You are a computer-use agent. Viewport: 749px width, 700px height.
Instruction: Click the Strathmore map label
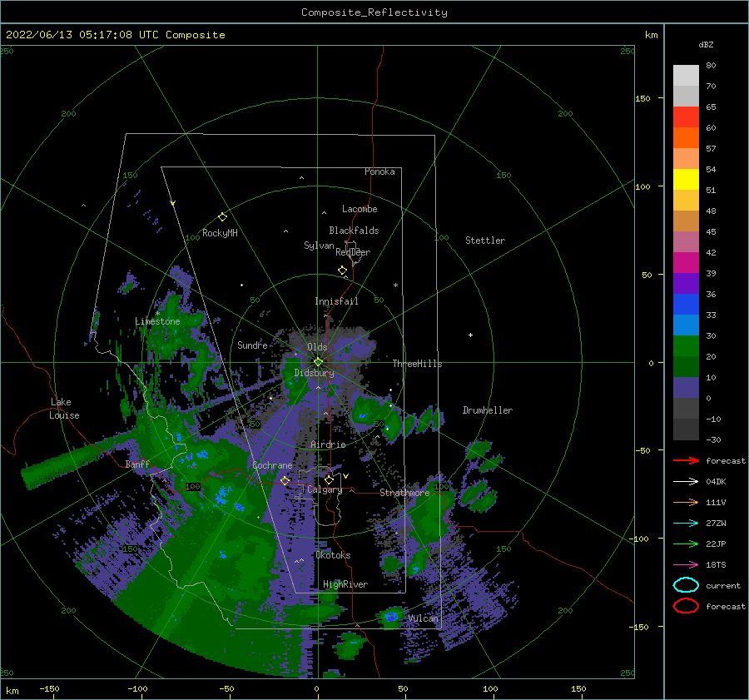point(404,493)
